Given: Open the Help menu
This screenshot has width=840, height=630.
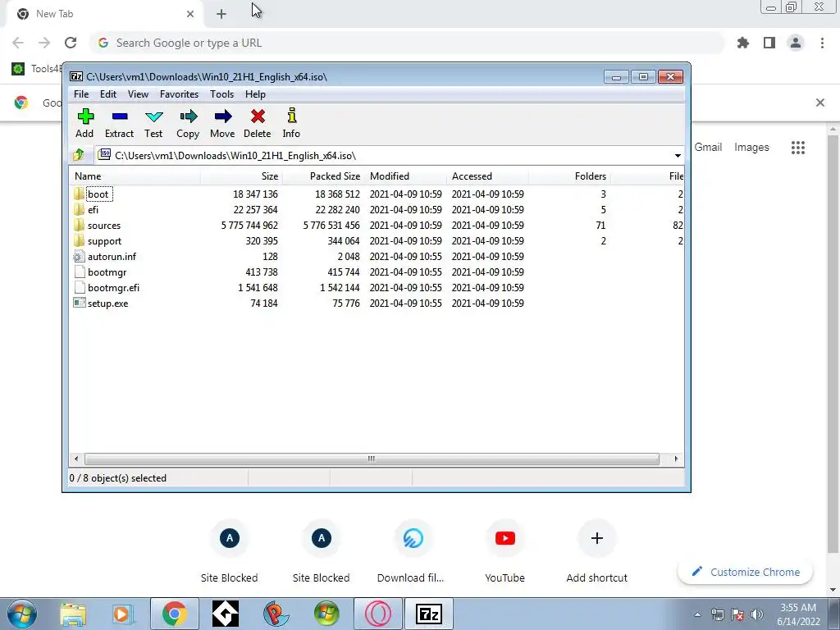Looking at the screenshot, I should click(x=256, y=94).
